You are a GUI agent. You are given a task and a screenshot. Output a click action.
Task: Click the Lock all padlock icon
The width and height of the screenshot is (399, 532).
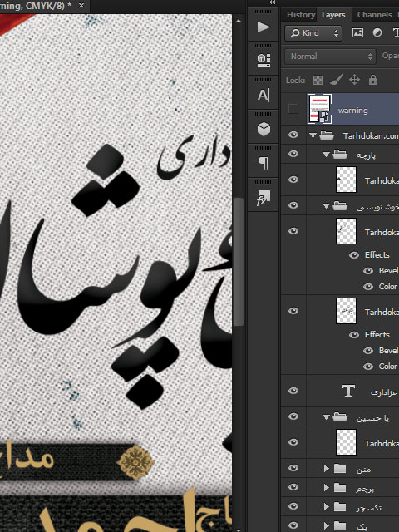373,80
